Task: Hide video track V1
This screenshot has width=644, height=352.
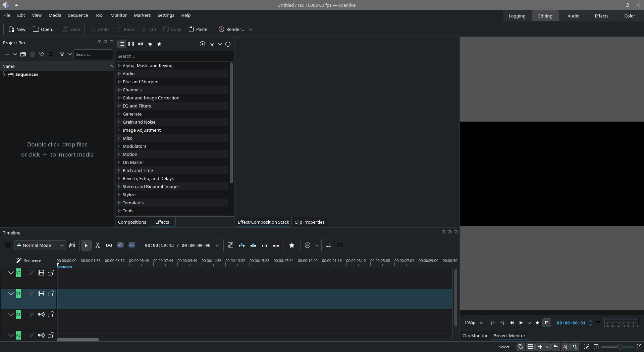Action: pyautogui.click(x=41, y=294)
